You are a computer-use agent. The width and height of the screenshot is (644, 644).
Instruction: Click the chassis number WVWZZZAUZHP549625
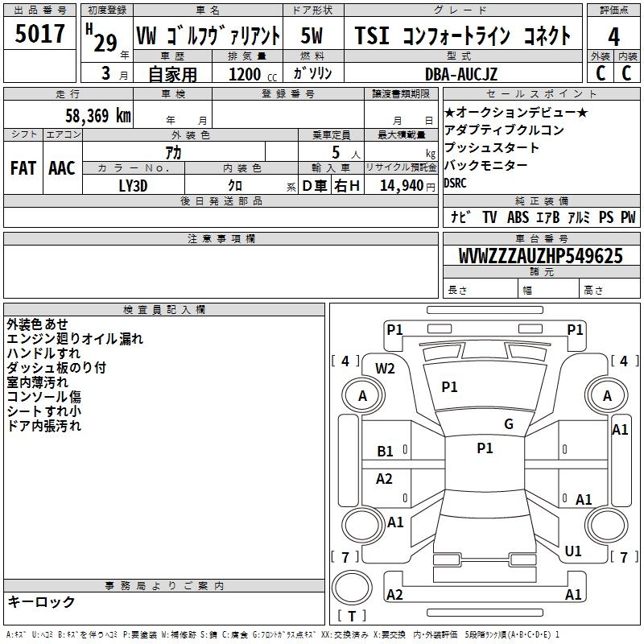(540, 256)
